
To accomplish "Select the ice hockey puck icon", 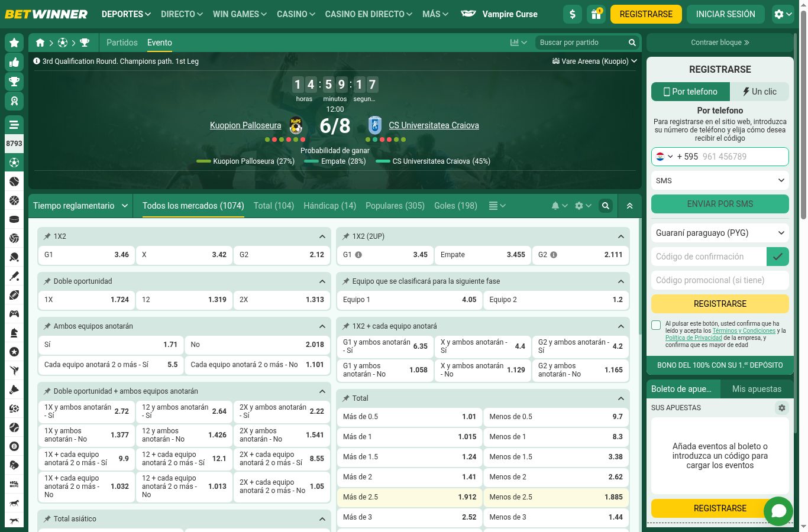I will [14, 219].
